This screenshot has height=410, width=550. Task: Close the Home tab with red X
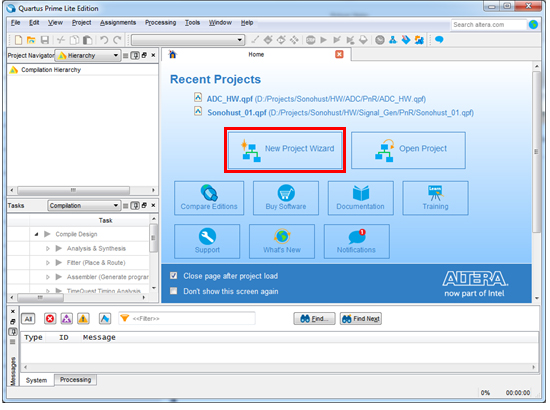click(339, 54)
